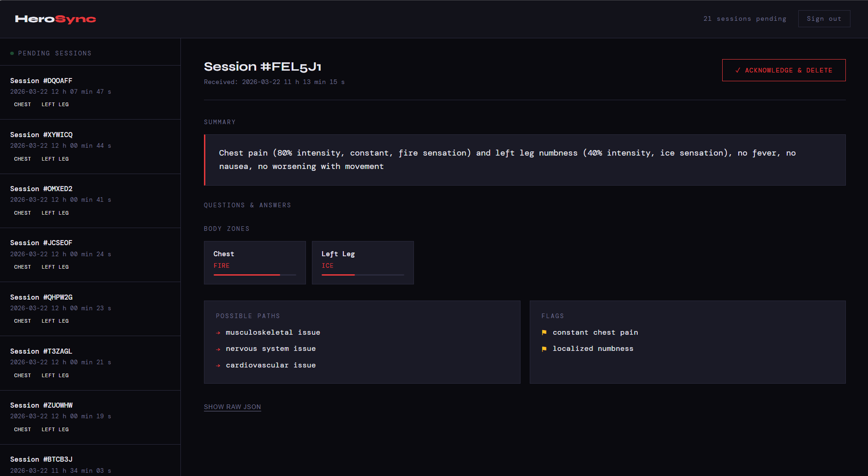
Task: Click the FLAGS panel heading
Action: coord(553,316)
